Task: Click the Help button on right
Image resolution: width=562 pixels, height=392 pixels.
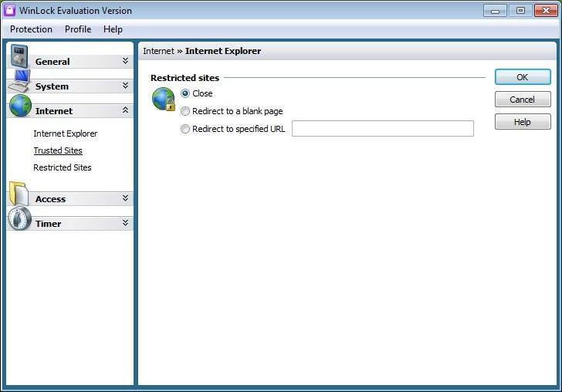Action: (x=523, y=122)
